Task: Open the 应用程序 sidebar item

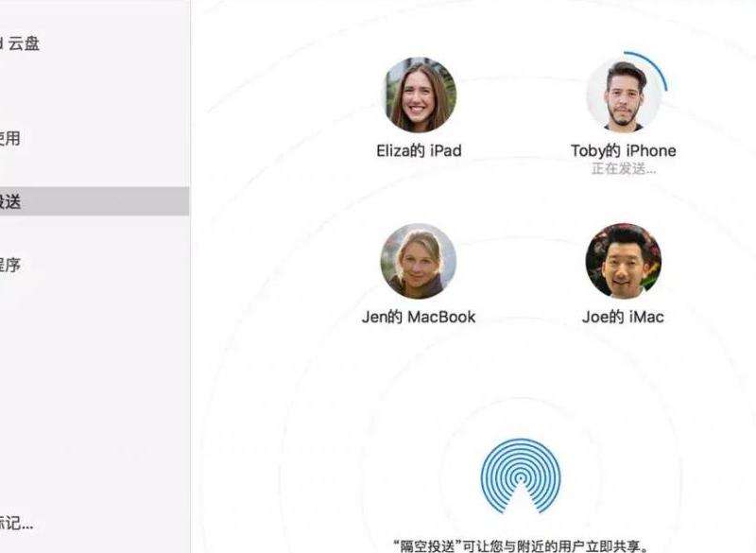Action: (9, 264)
